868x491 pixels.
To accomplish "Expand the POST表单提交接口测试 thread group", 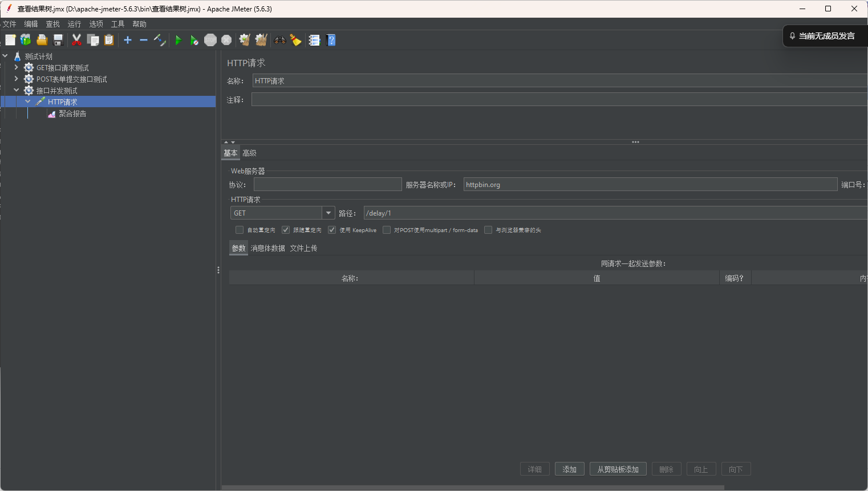I will [x=16, y=79].
